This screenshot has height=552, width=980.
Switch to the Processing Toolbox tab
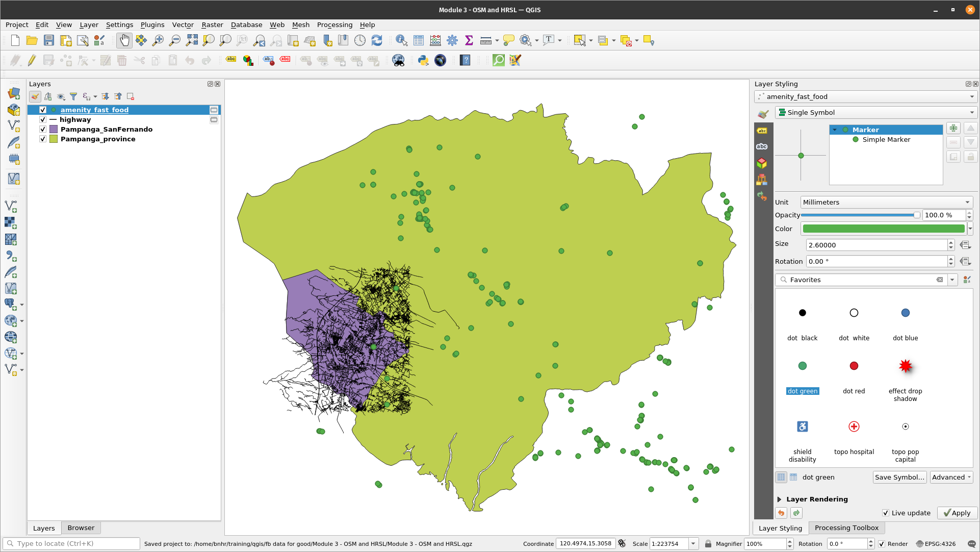point(846,528)
